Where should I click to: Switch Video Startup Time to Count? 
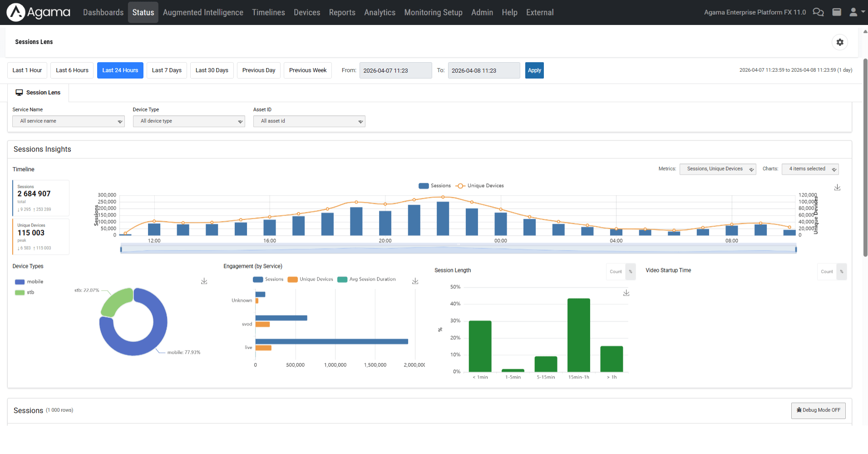[x=826, y=271]
